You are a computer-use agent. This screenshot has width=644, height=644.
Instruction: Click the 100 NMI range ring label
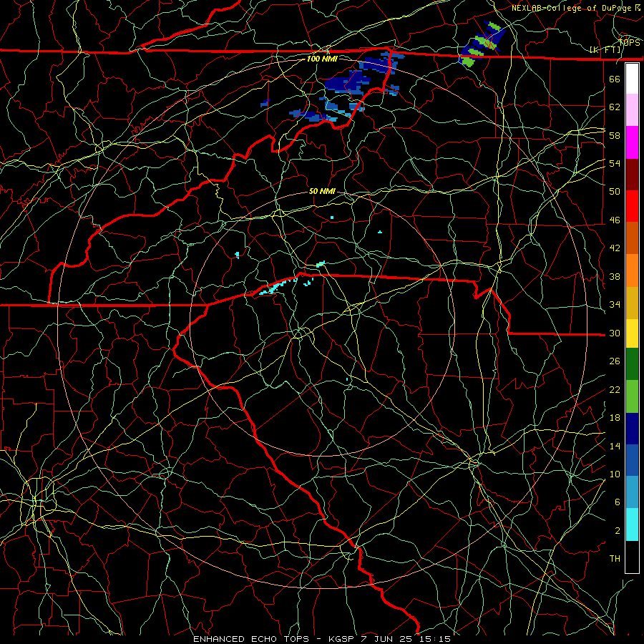pyautogui.click(x=322, y=59)
